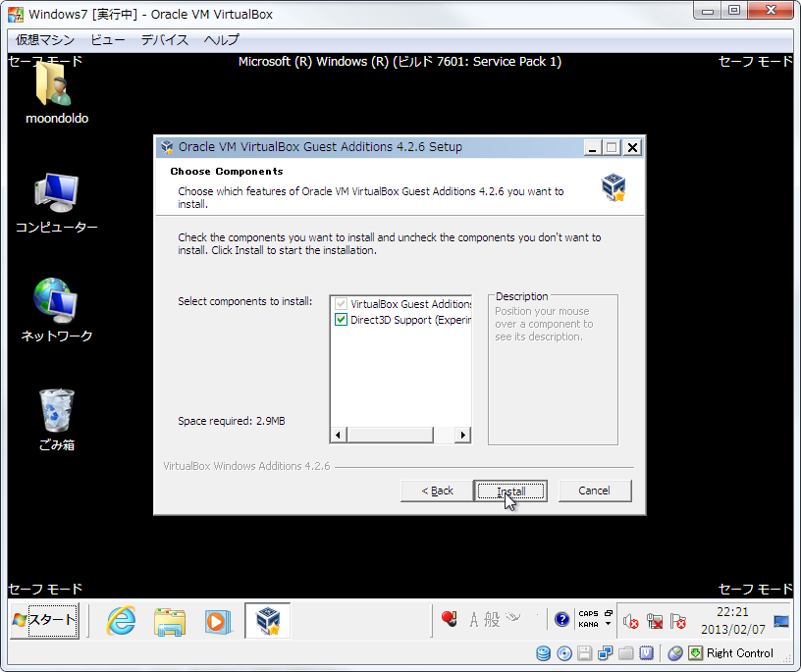Click the VirtualBox installer taskbar icon
The height and width of the screenshot is (672, 801).
[267, 620]
